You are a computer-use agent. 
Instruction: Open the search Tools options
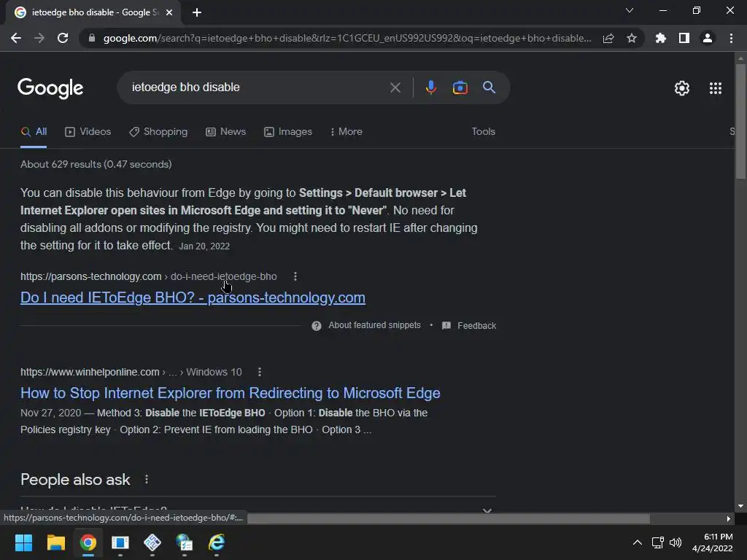(483, 131)
